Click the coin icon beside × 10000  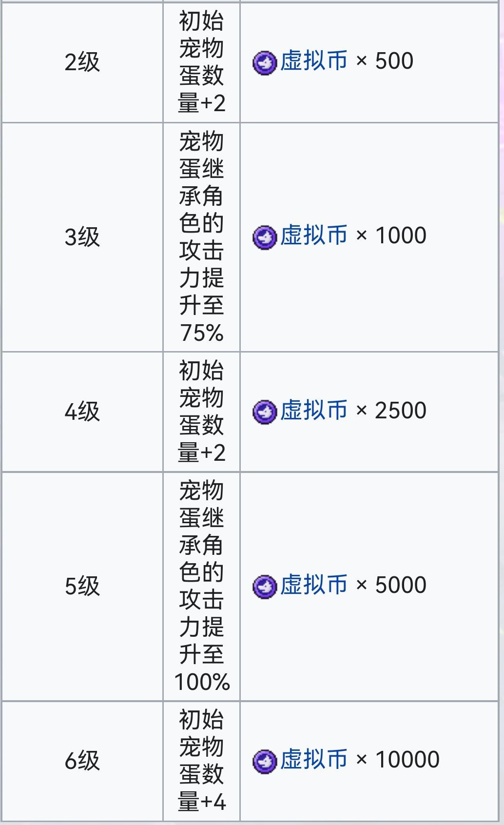click(265, 761)
